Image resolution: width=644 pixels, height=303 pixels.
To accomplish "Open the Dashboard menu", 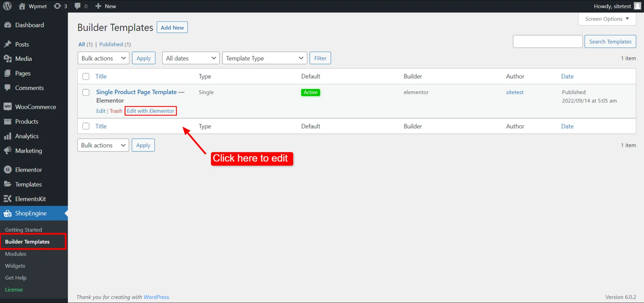I will pyautogui.click(x=34, y=25).
